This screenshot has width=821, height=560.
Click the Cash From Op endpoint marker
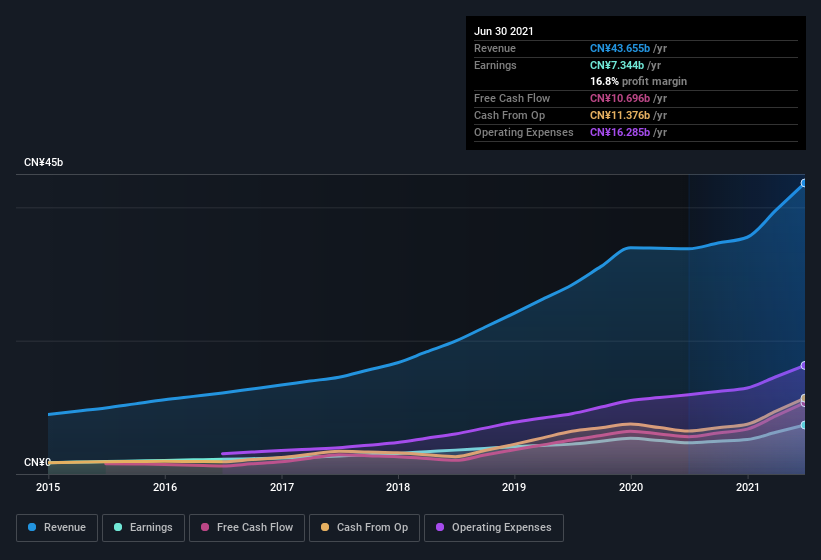point(804,398)
